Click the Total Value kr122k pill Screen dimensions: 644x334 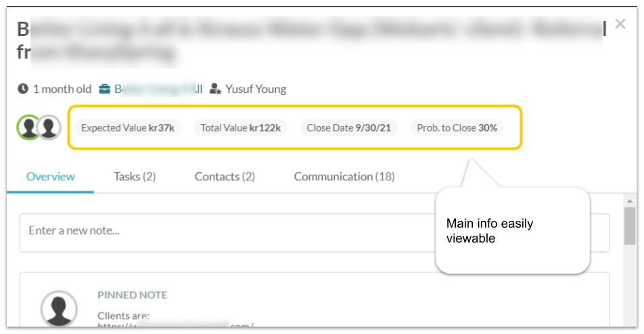click(x=241, y=127)
